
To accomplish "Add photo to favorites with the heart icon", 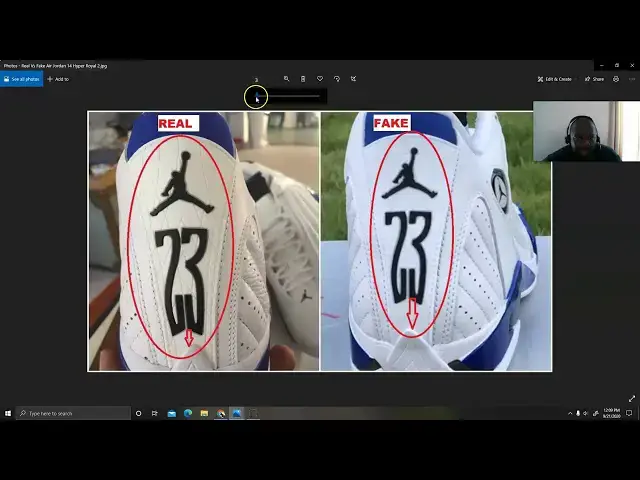I will [320, 79].
